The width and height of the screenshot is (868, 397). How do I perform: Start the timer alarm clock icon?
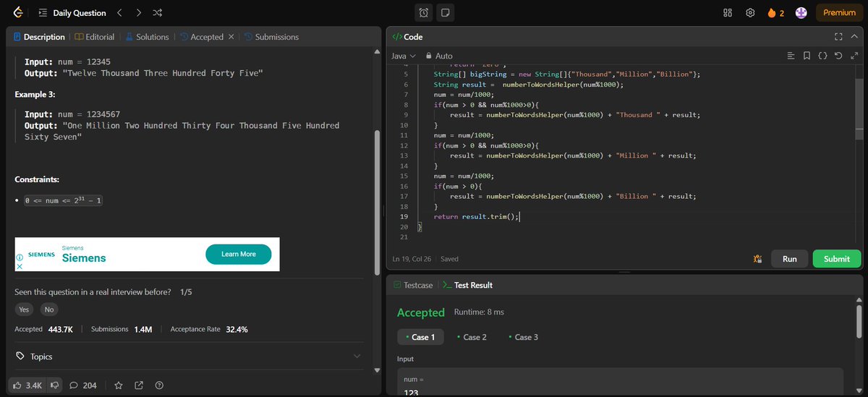pos(425,12)
